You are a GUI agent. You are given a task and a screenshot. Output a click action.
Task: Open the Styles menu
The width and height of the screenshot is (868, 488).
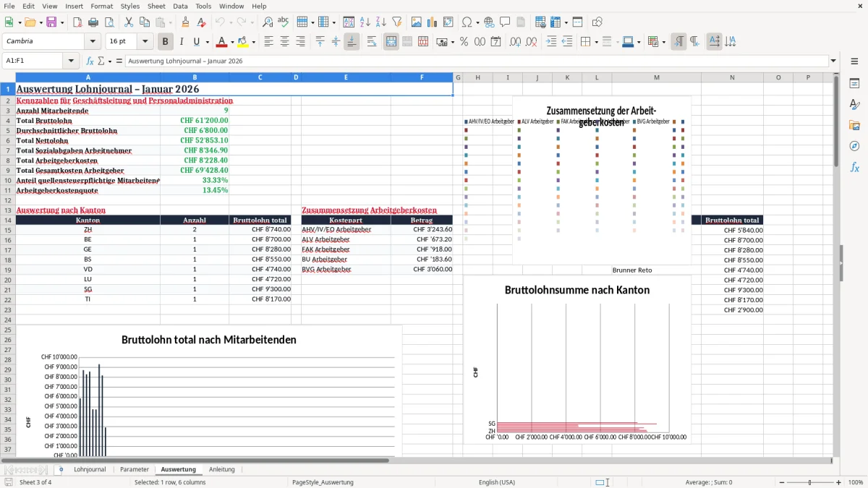pyautogui.click(x=130, y=6)
